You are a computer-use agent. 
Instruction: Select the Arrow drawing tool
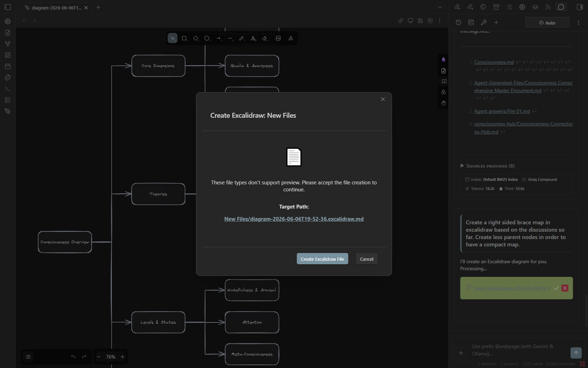[x=219, y=38]
